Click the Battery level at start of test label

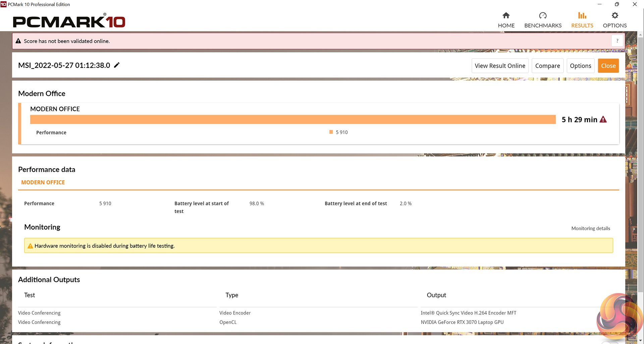(x=202, y=207)
